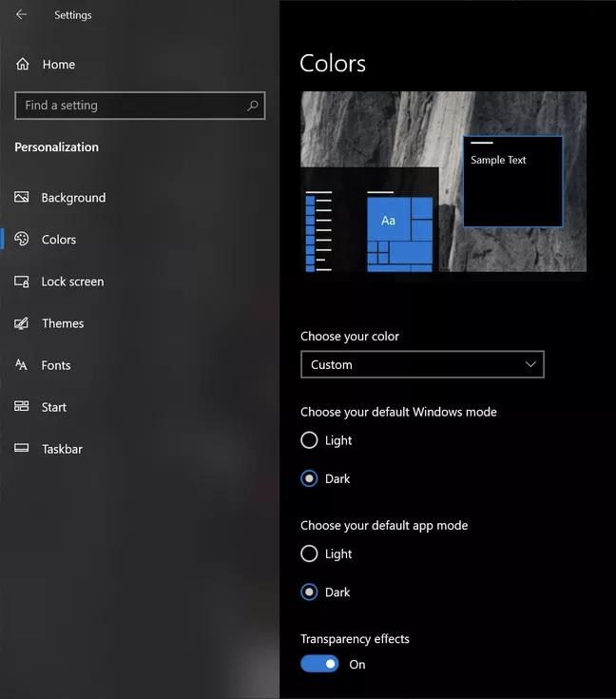616x699 pixels.
Task: Click the Colors palette icon
Action: (x=22, y=239)
